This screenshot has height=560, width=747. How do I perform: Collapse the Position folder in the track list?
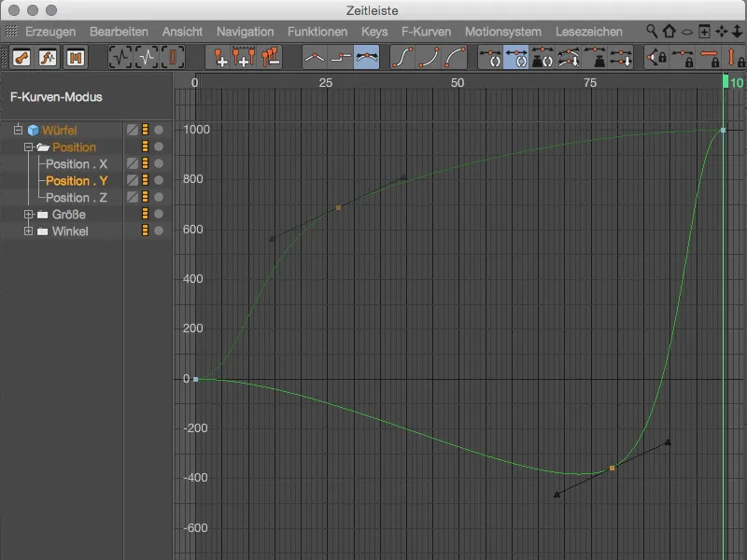[x=29, y=147]
